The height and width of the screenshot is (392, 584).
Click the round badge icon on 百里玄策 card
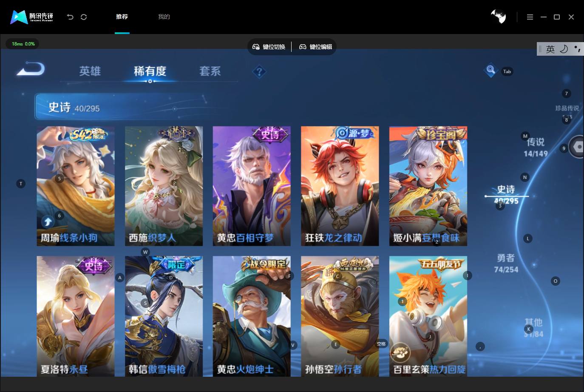point(400,352)
